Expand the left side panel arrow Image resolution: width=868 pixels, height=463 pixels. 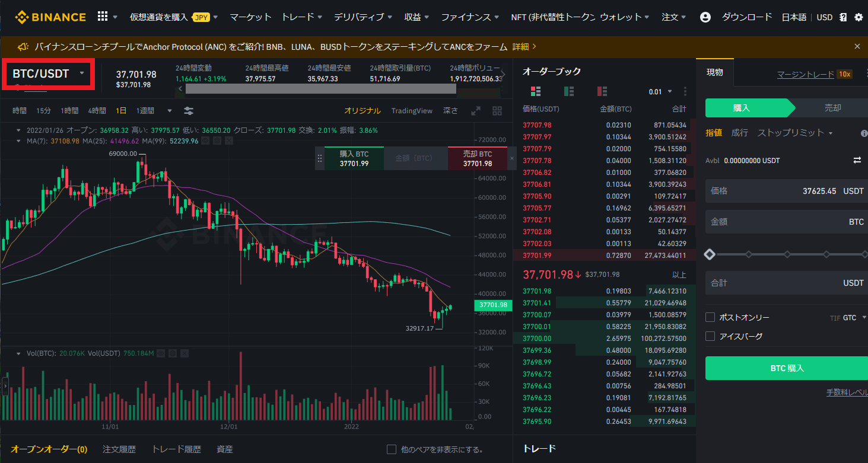[x=5, y=386]
